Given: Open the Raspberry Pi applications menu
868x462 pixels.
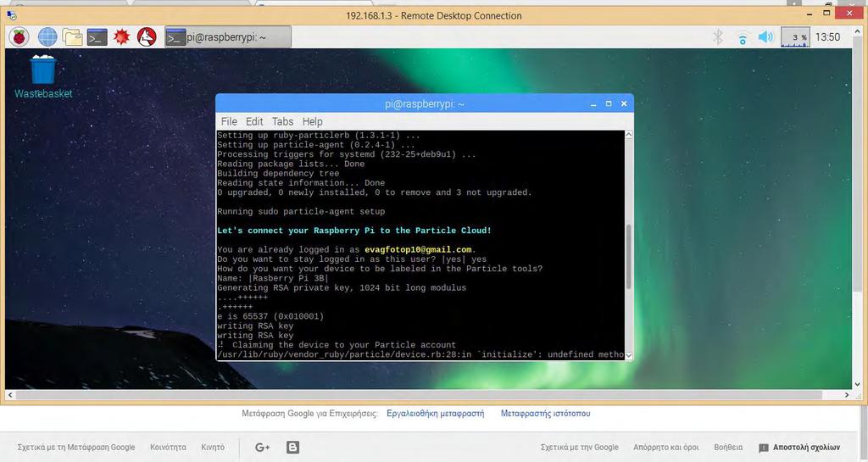Looking at the screenshot, I should point(19,37).
